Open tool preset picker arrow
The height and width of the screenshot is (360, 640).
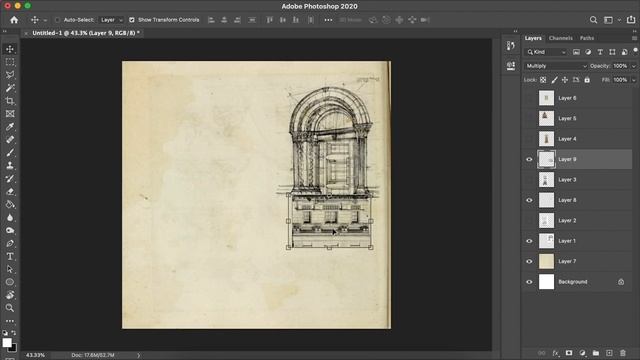45,20
